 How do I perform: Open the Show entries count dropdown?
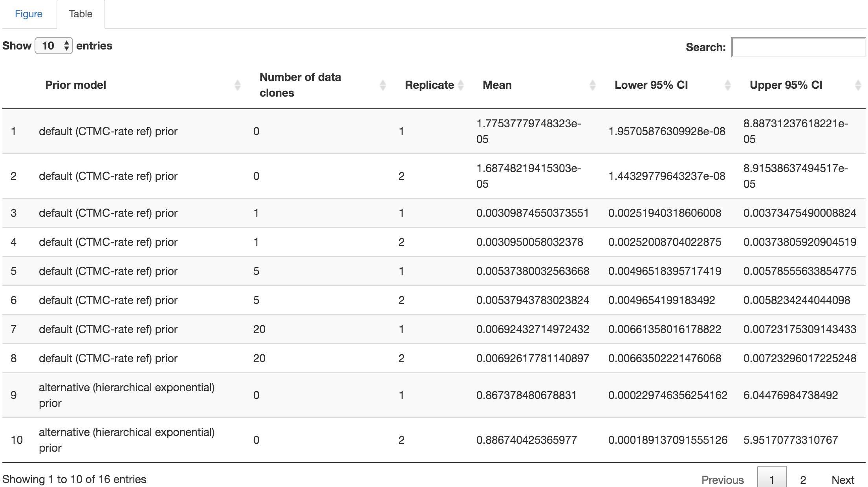[x=54, y=46]
